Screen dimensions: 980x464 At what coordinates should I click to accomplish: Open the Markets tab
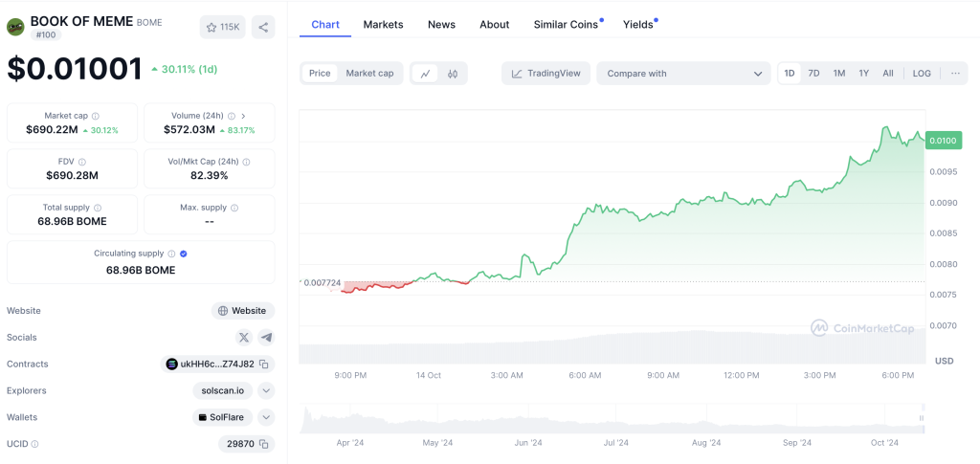point(383,25)
